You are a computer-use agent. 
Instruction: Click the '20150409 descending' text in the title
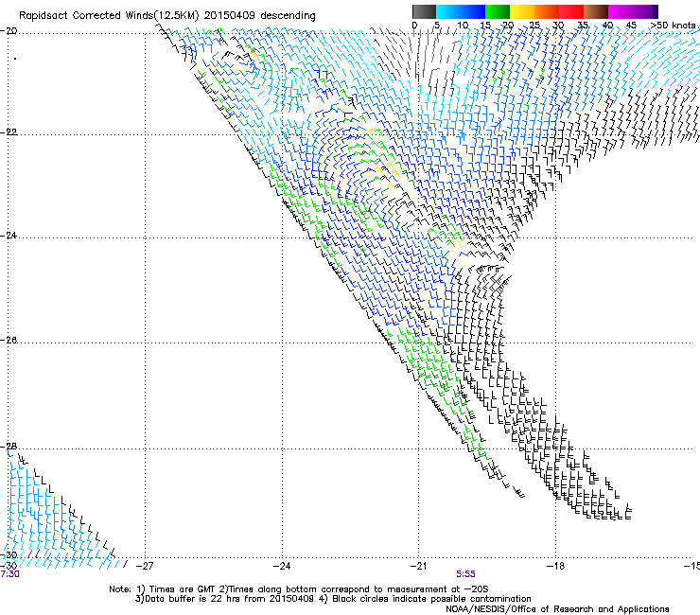click(260, 16)
